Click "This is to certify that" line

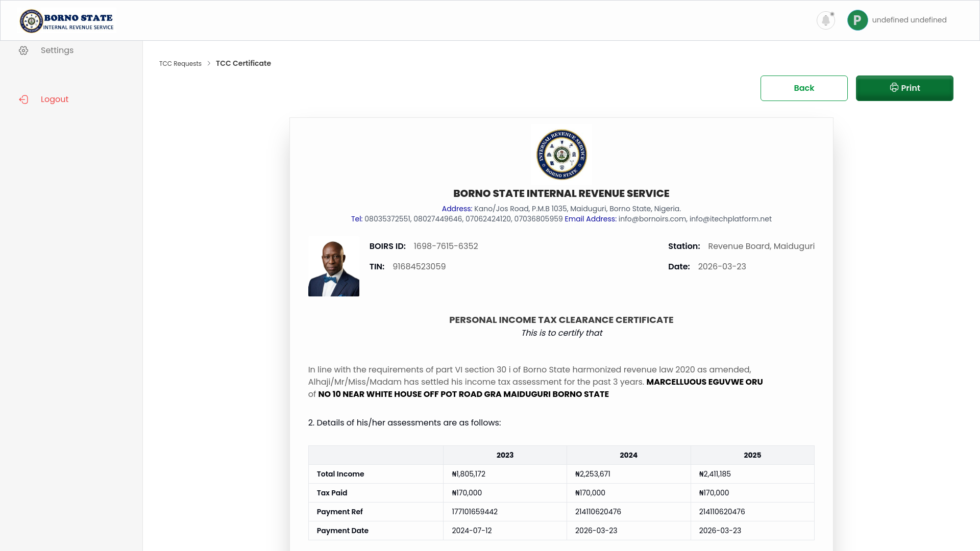(561, 333)
